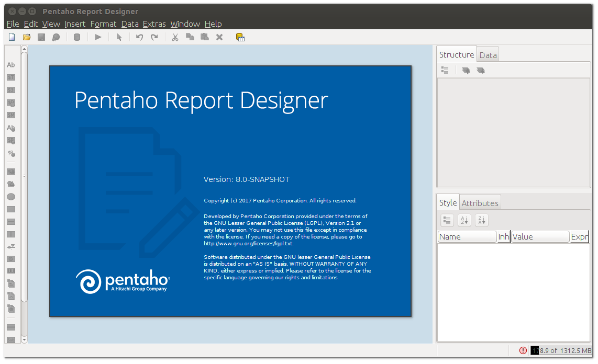Select the Sub-report palette element
Image resolution: width=598 pixels, height=364 pixels.
(11, 339)
